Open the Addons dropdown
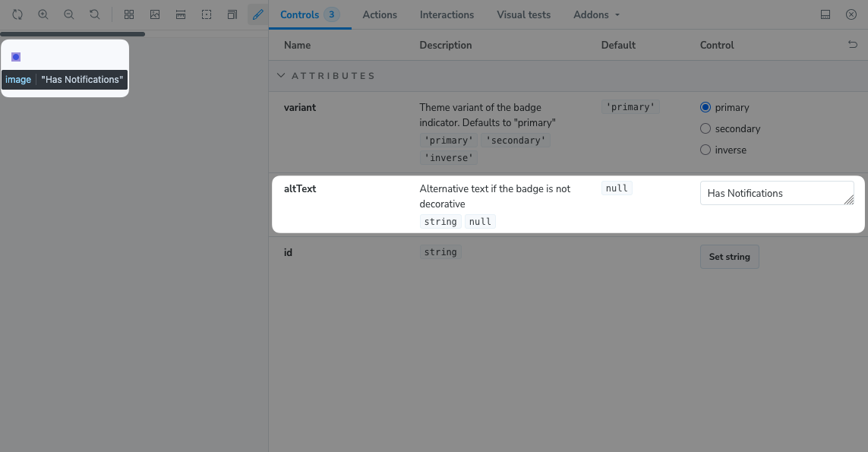This screenshot has width=868, height=452. pos(595,14)
